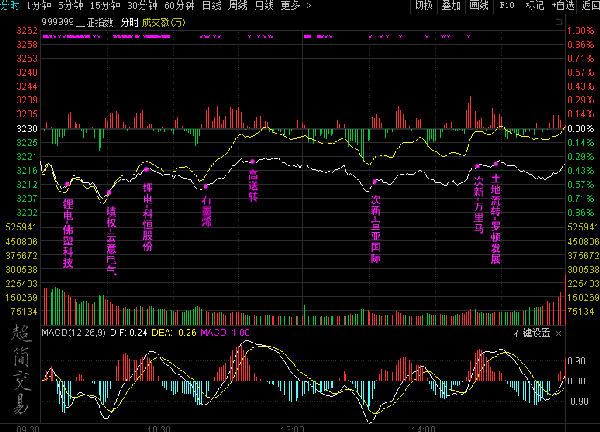Switch to the 1分钟 chart period

[39, 5]
